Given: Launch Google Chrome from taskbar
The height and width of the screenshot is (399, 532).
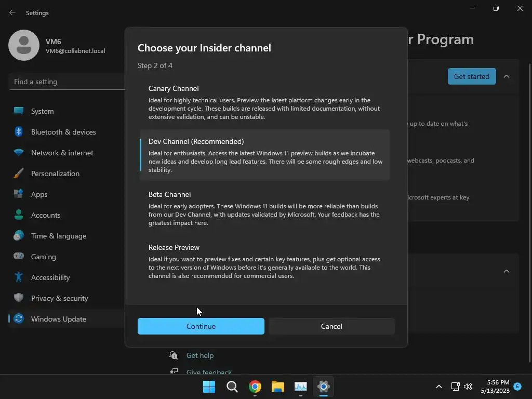Looking at the screenshot, I should coord(255,387).
